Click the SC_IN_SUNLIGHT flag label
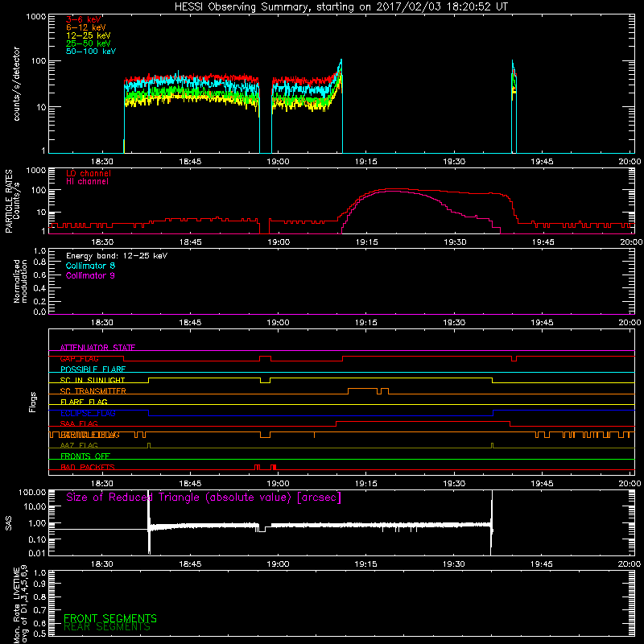644x644 pixels. click(x=93, y=380)
